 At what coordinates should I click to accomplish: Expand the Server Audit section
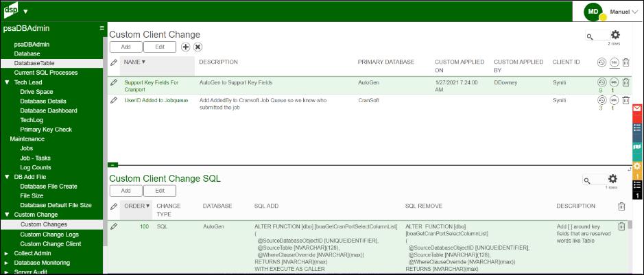(x=7, y=272)
